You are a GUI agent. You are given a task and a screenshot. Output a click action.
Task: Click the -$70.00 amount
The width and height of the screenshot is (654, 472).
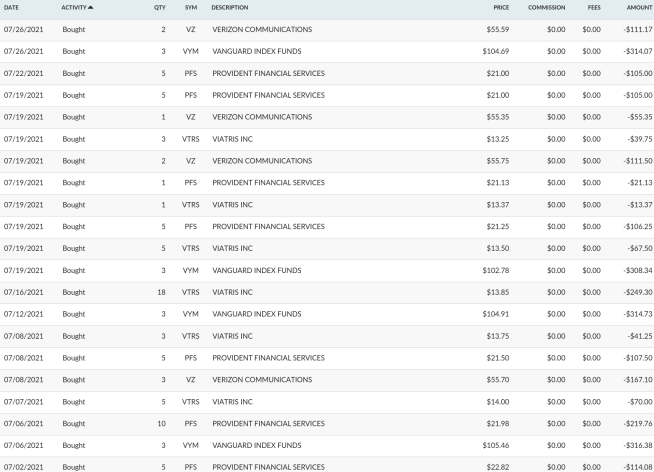click(x=640, y=402)
